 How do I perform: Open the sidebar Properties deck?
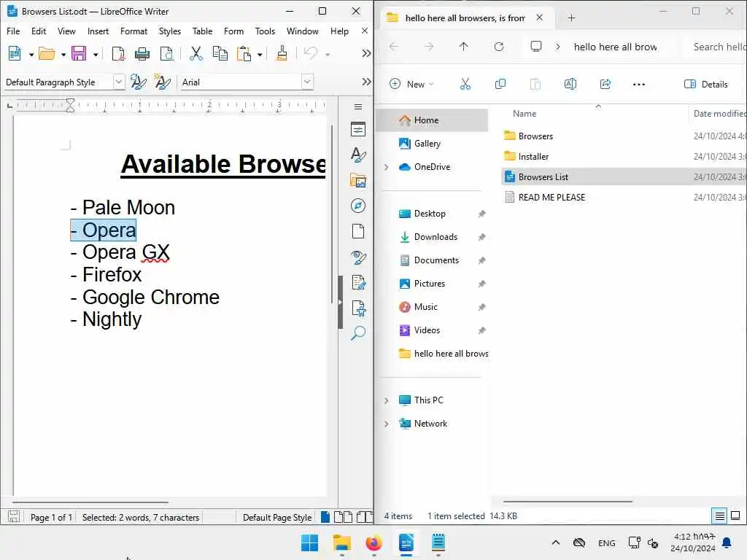[x=357, y=130]
